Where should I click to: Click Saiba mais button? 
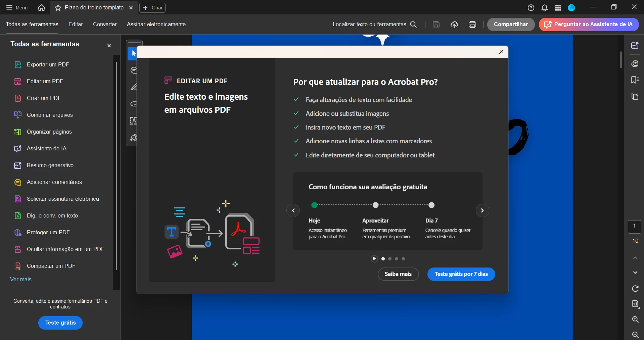click(398, 274)
